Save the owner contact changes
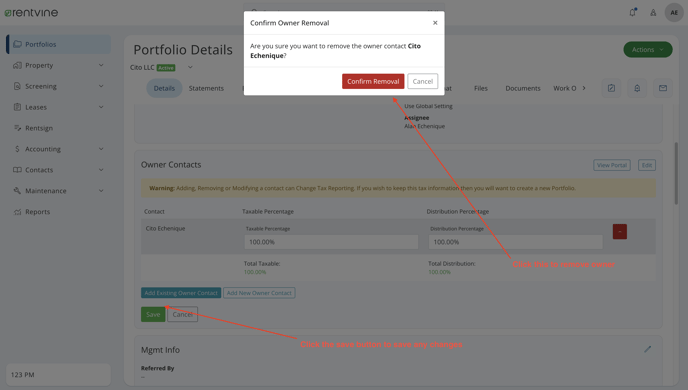This screenshot has height=390, width=688. 153,314
